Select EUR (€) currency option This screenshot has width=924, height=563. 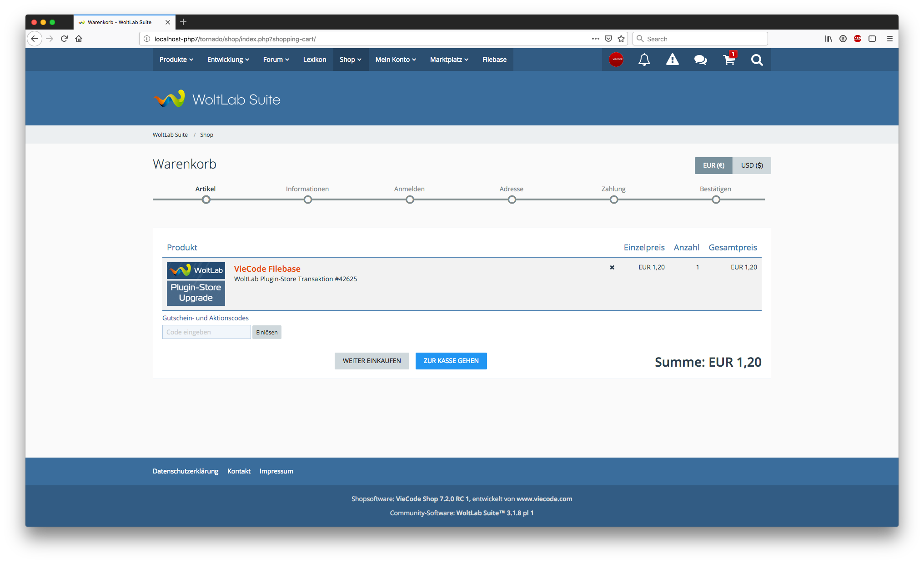pos(713,165)
